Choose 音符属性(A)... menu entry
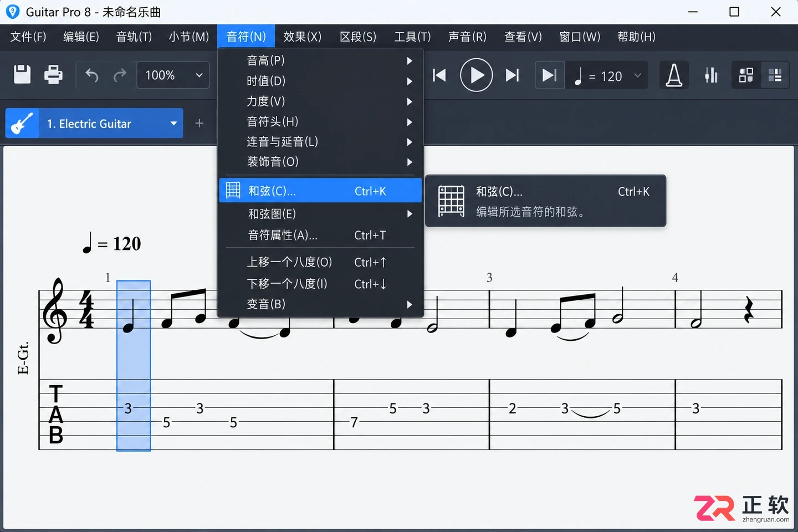This screenshot has height=532, width=798. pyautogui.click(x=320, y=235)
